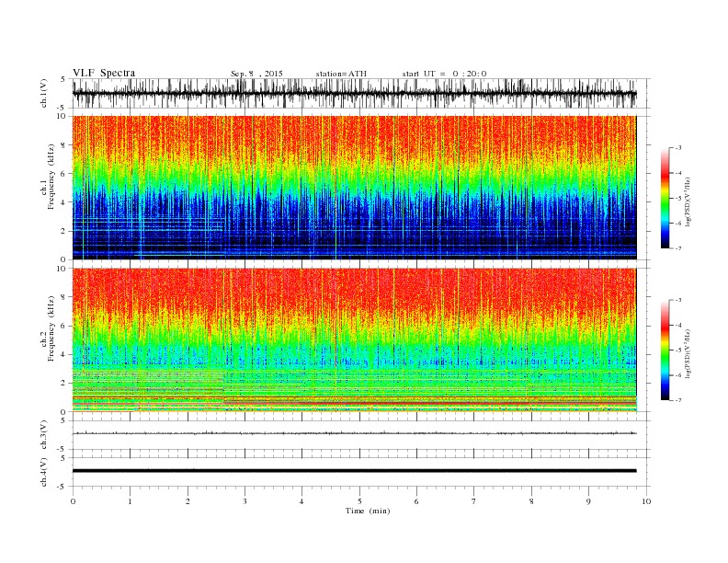Click the "4" kHz tick on ch.2 spectrogram

[64, 355]
